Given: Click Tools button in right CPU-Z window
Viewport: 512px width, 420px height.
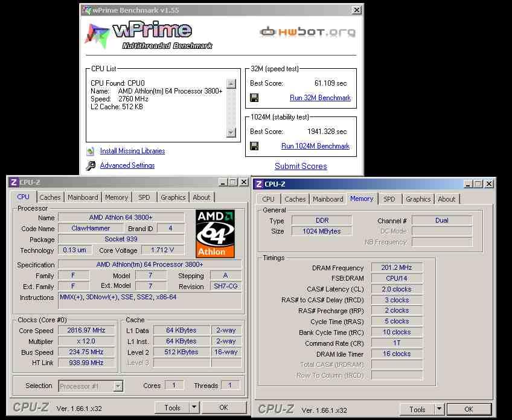Looking at the screenshot, I should pyautogui.click(x=417, y=410).
